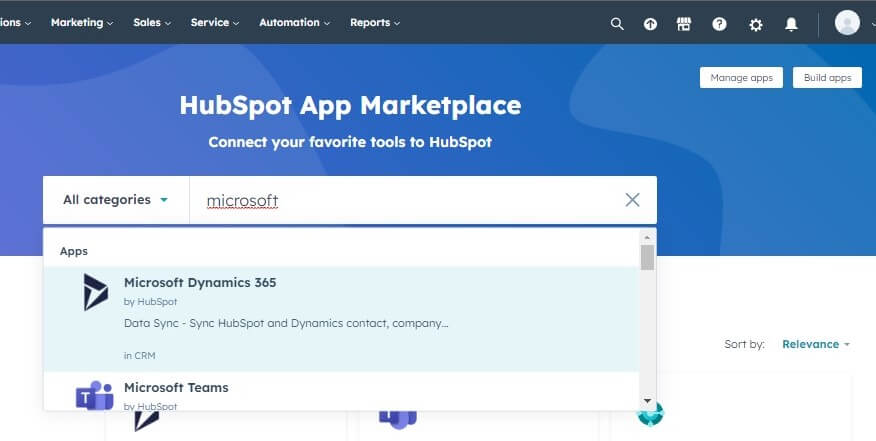The width and height of the screenshot is (876, 441).
Task: Click the suggestions list scroll down arrow
Action: [648, 401]
